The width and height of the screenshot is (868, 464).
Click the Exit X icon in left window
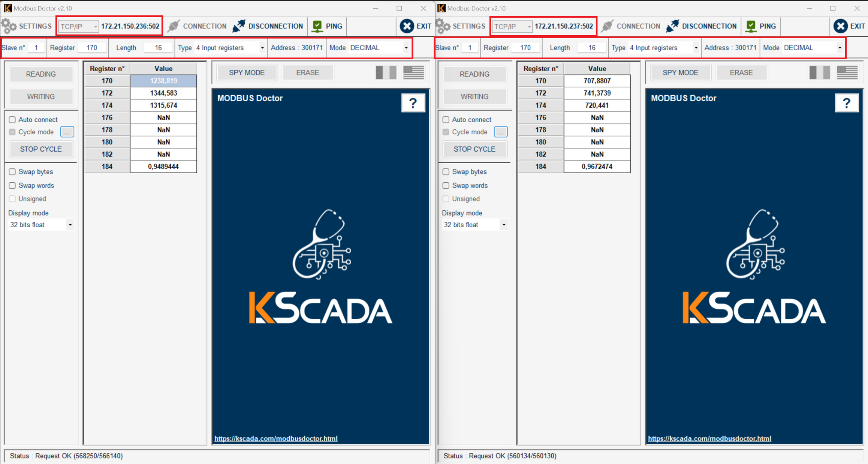[x=407, y=26]
